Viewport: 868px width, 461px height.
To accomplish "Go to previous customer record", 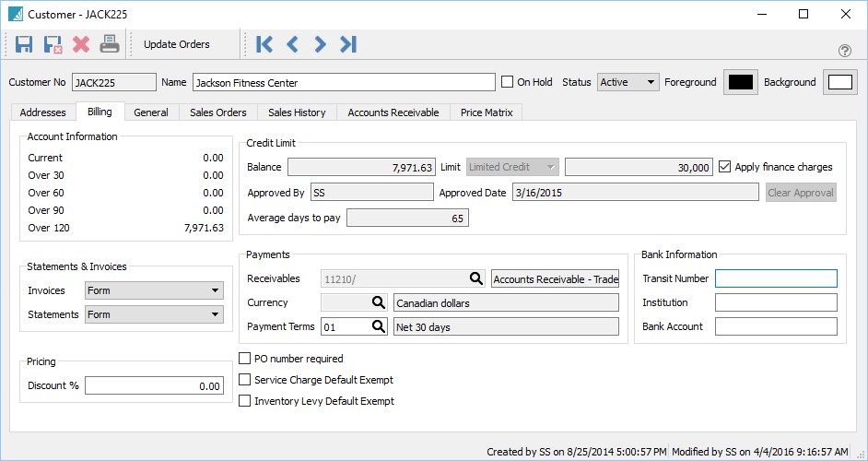I will click(x=292, y=44).
